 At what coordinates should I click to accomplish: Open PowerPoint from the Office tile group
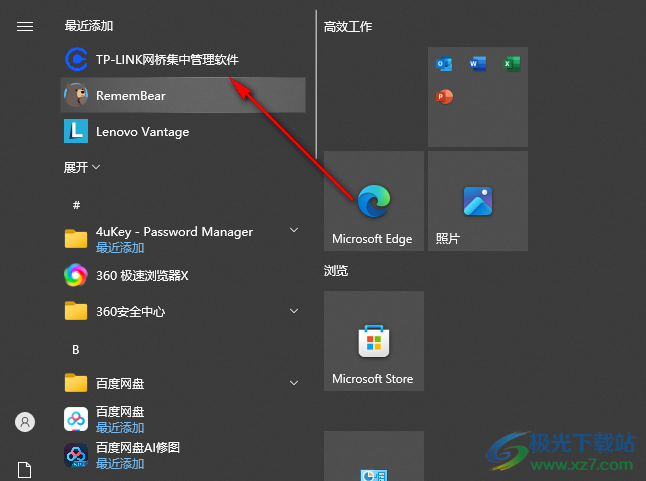click(444, 97)
